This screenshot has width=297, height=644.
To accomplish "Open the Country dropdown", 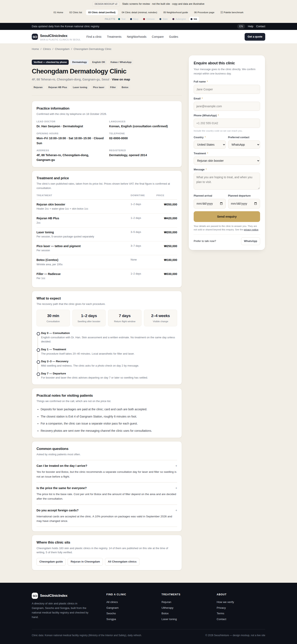I will [210, 145].
